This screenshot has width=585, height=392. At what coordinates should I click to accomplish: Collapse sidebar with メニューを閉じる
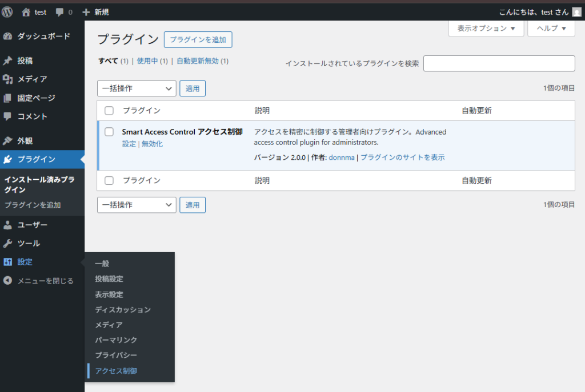45,281
